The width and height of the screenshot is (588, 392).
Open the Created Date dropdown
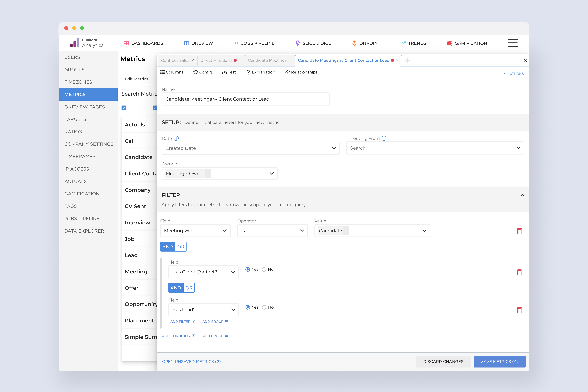251,148
